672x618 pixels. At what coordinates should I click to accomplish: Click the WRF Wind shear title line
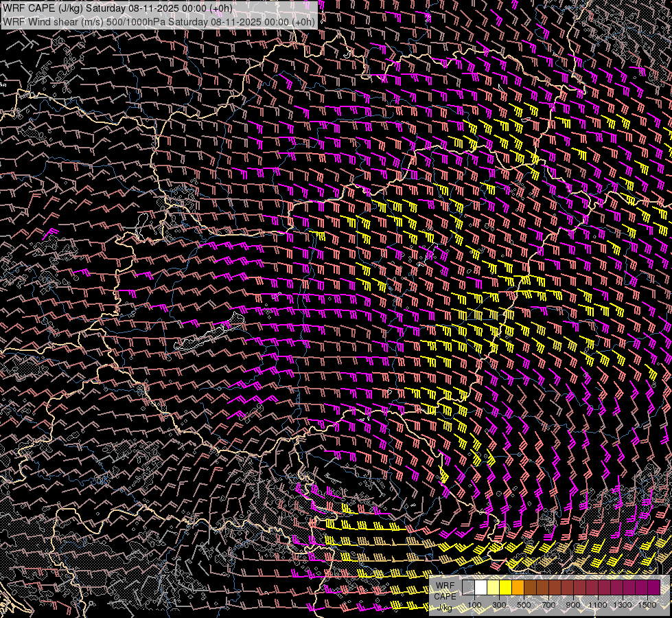[x=159, y=21]
